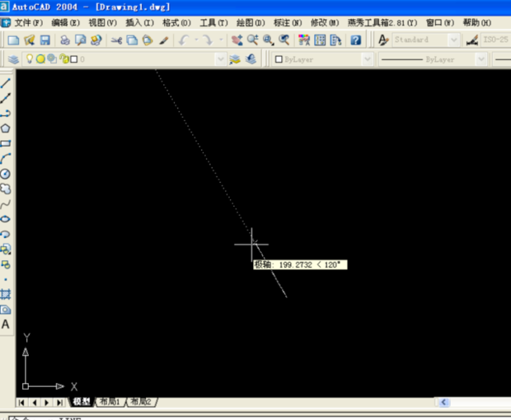Screen dimensions: 511x420
Task: Open the Properties palette
Action: pyautogui.click(x=304, y=40)
